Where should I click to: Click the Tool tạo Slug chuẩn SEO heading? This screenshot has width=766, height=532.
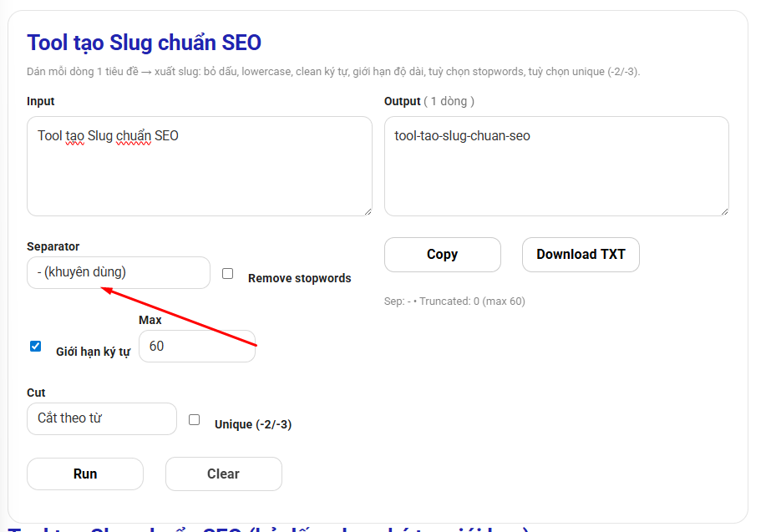coord(145,43)
